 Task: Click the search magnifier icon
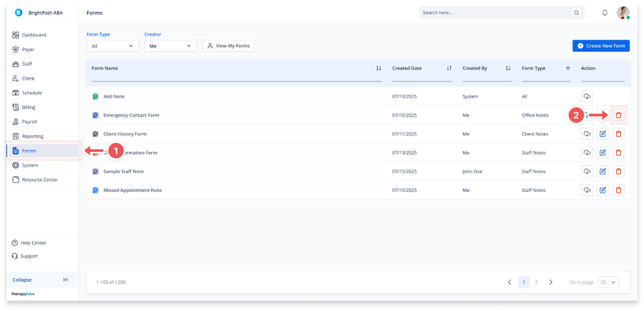click(x=577, y=13)
